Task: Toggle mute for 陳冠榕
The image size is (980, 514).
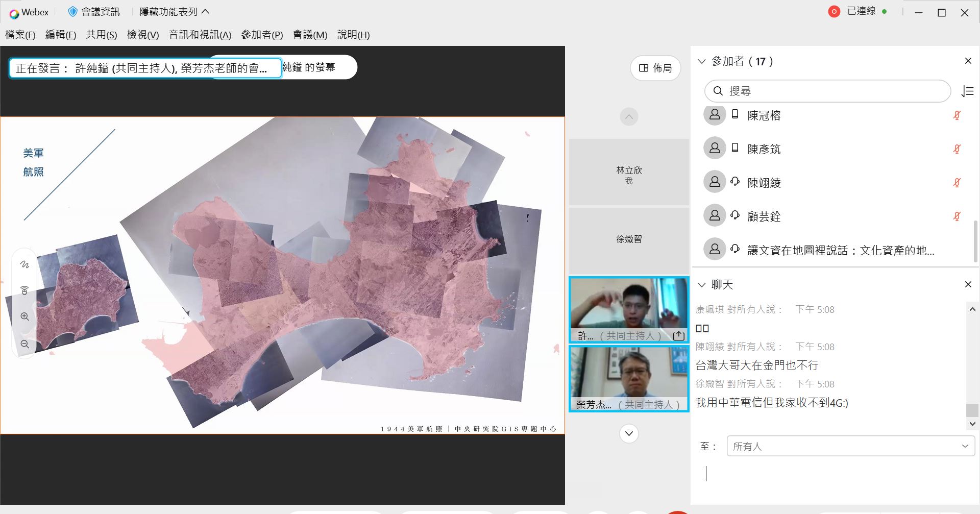Action: click(957, 115)
